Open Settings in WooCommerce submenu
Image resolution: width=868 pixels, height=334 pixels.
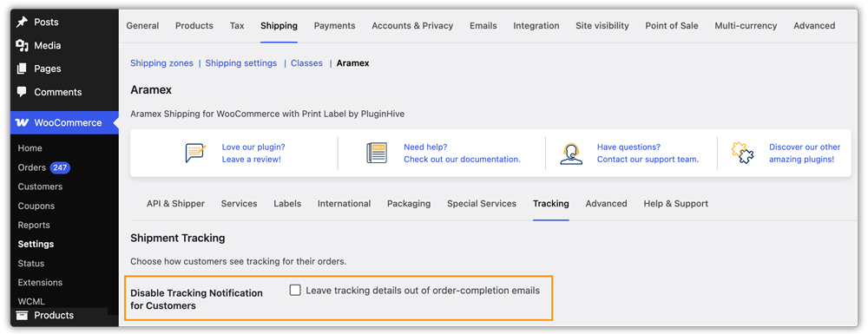point(36,244)
